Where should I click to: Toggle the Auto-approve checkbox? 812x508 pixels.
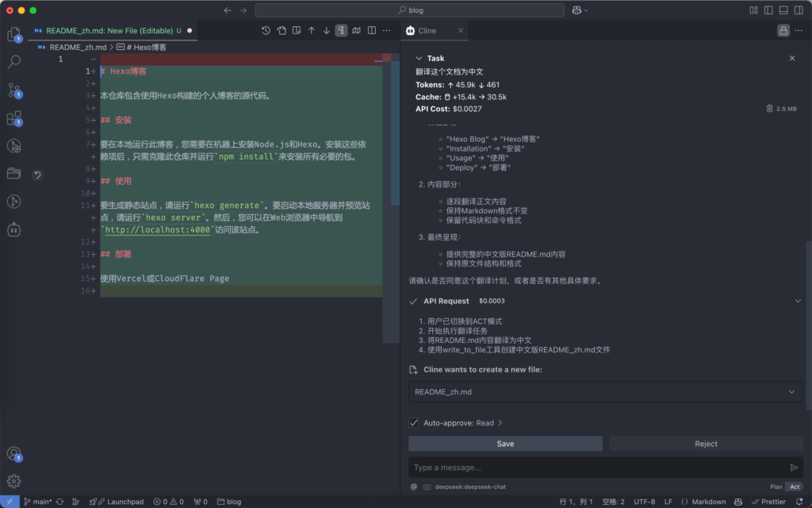414,422
